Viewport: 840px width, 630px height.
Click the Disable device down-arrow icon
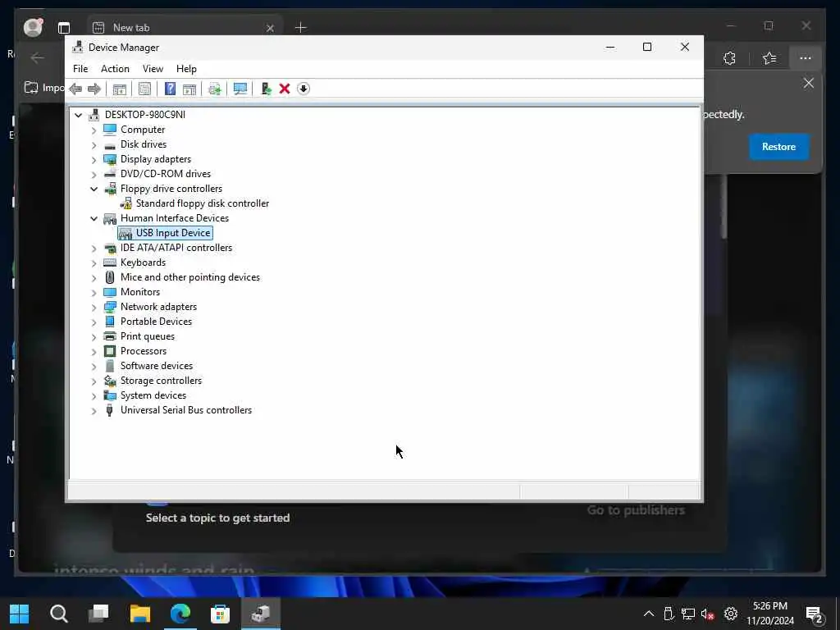point(304,89)
